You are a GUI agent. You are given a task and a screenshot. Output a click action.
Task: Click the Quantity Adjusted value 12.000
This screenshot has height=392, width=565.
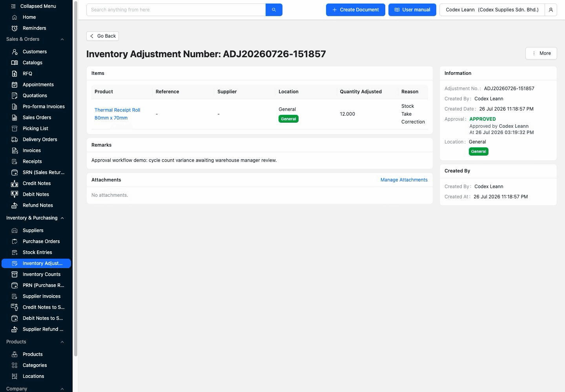[347, 114]
